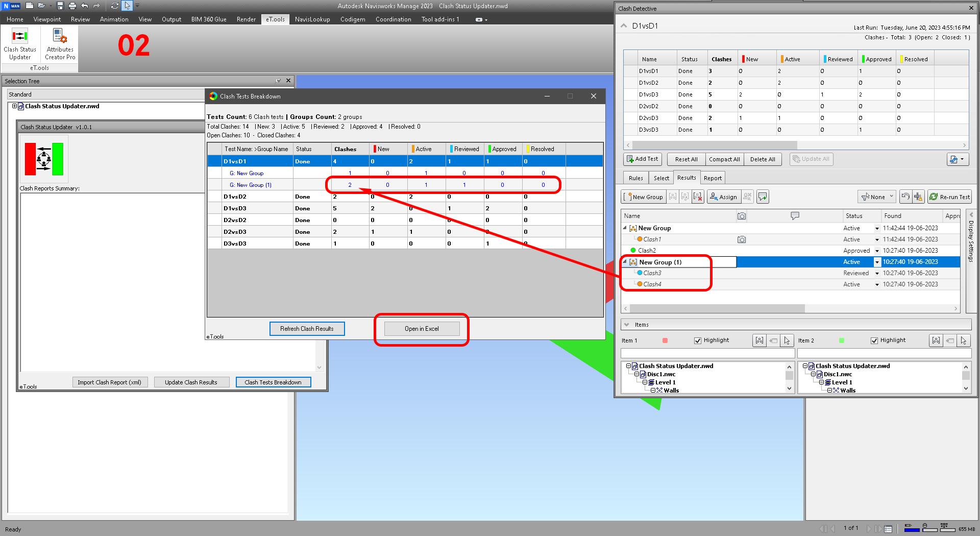Image resolution: width=980 pixels, height=536 pixels.
Task: Click the Item 2 green color swatch
Action: tap(841, 340)
